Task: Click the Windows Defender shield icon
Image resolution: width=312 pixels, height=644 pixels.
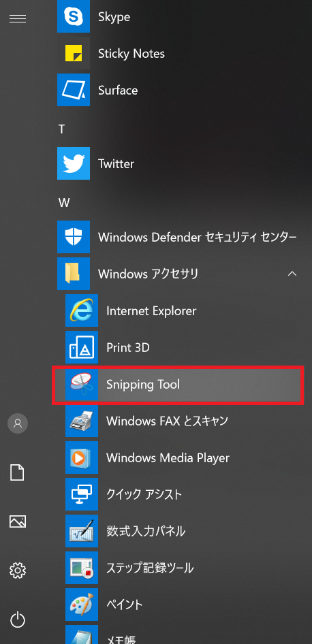Action: click(74, 237)
